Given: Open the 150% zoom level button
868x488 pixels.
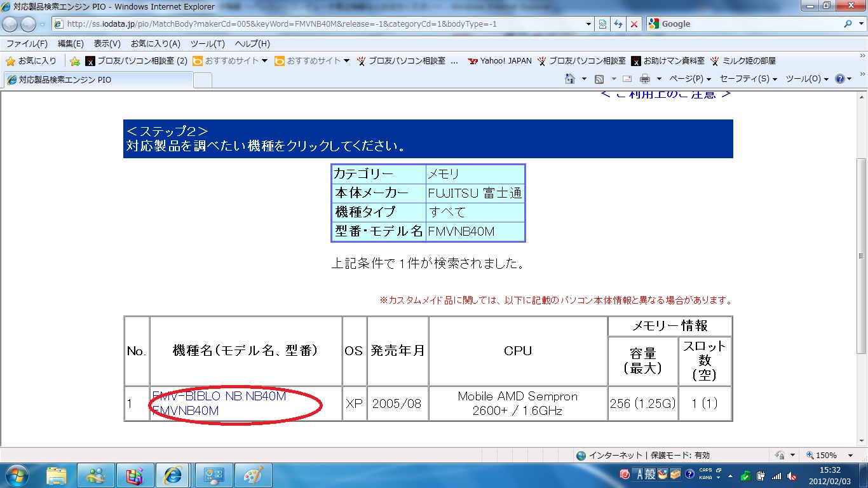Looking at the screenshot, I should coord(821,456).
